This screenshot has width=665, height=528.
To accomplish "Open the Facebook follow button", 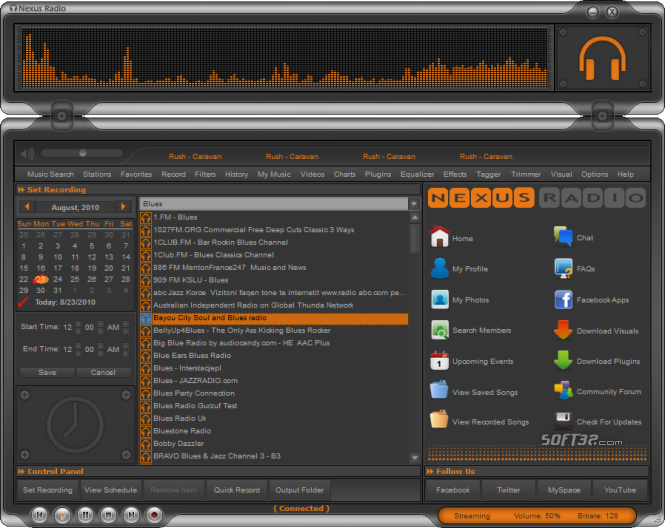I will [453, 490].
